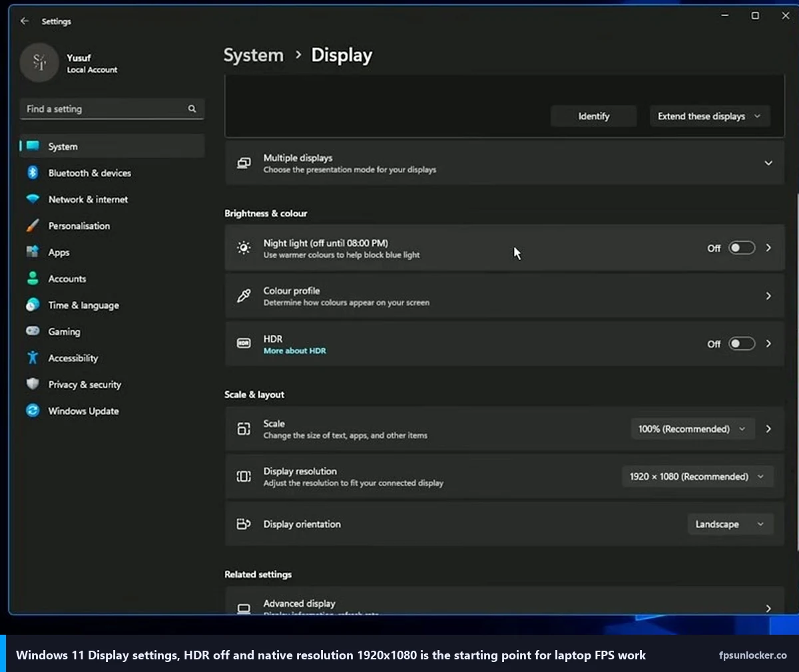Click the Display orientation row label

(x=302, y=524)
